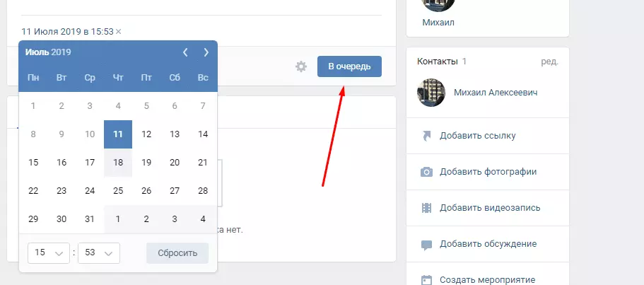Click the Июль 2019 month header
Image resolution: width=644 pixels, height=285 pixels.
tap(48, 52)
